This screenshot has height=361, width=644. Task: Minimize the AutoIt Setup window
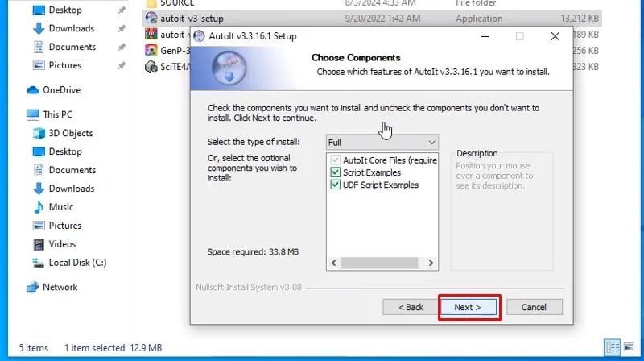point(485,36)
